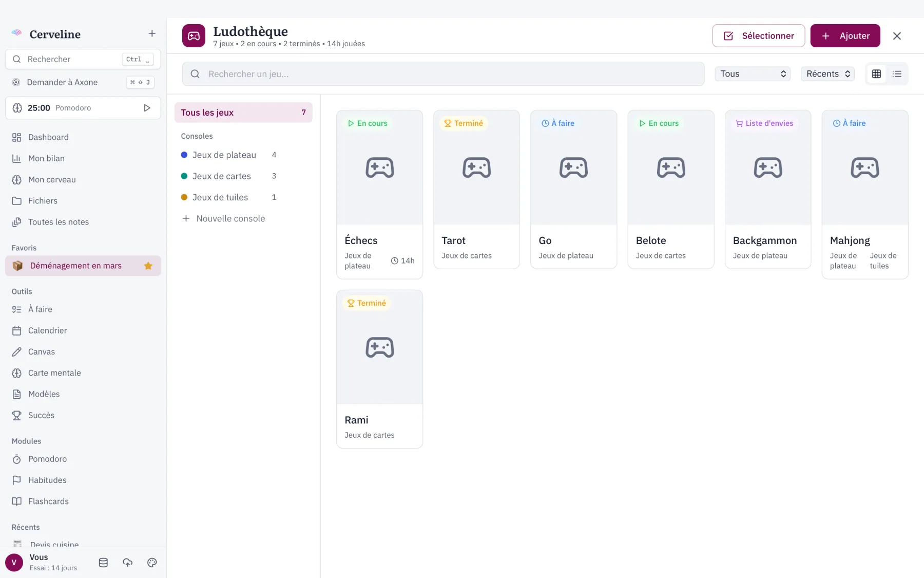Viewport: 924px width, 578px height.
Task: Switch to list view
Action: tap(897, 74)
